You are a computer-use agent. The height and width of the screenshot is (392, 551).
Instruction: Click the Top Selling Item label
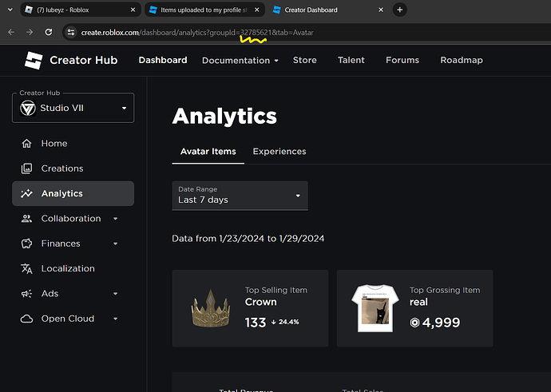(x=275, y=290)
